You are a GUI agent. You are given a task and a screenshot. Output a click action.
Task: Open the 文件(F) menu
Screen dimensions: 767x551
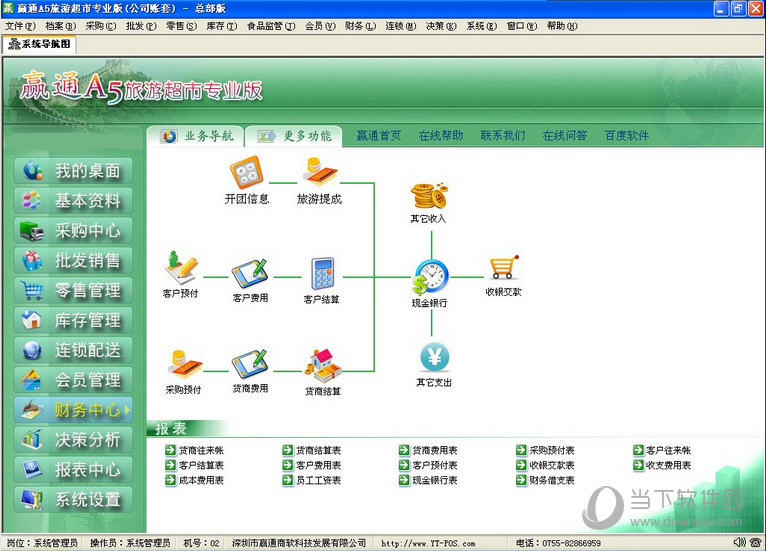click(20, 26)
